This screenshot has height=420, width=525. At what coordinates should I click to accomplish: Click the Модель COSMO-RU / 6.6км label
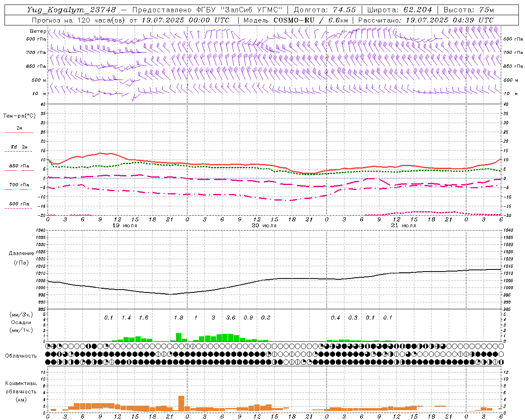(296, 20)
